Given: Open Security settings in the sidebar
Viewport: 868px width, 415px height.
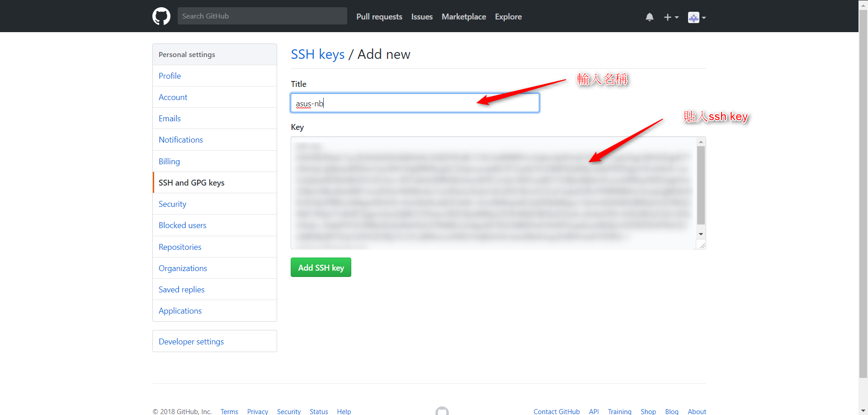Looking at the screenshot, I should pos(215,204).
